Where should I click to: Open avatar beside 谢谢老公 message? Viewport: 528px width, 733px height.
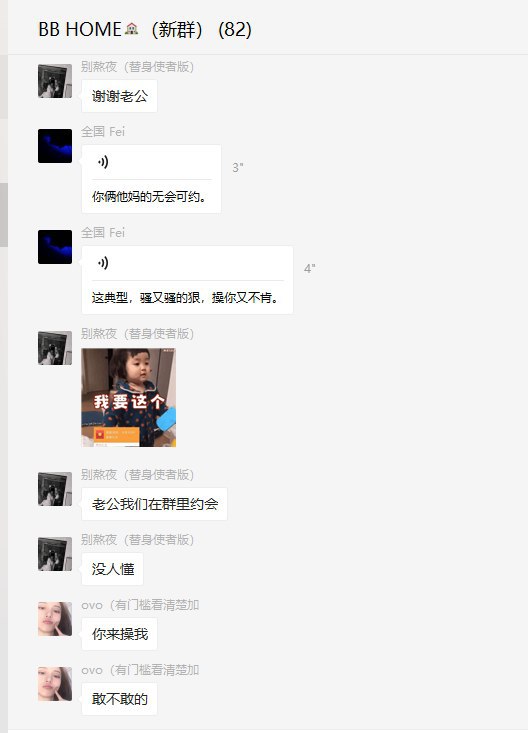55,81
